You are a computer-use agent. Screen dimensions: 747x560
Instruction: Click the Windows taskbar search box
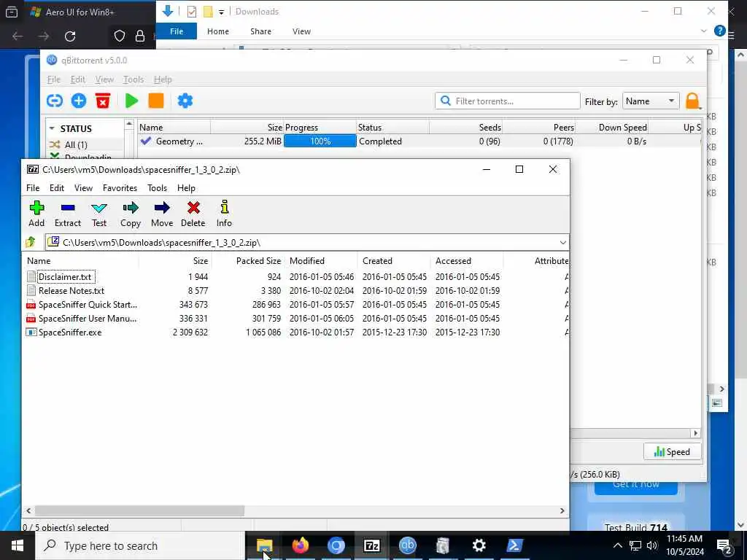(x=141, y=545)
